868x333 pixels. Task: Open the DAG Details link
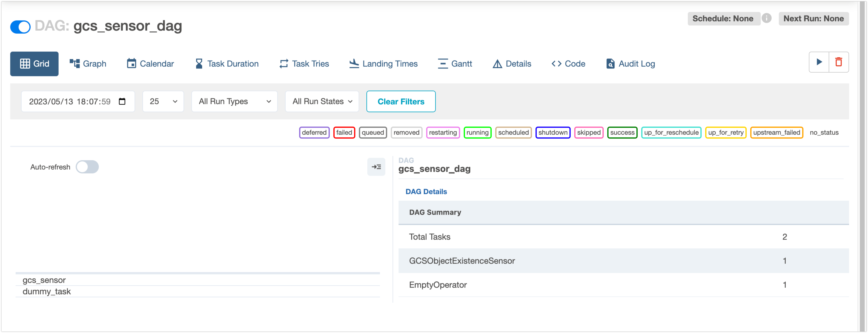426,192
